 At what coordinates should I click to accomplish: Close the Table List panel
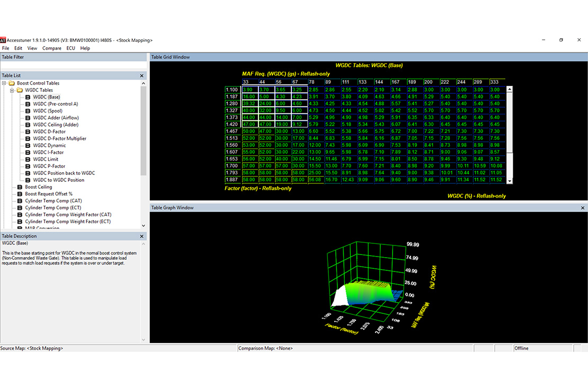coord(142,76)
